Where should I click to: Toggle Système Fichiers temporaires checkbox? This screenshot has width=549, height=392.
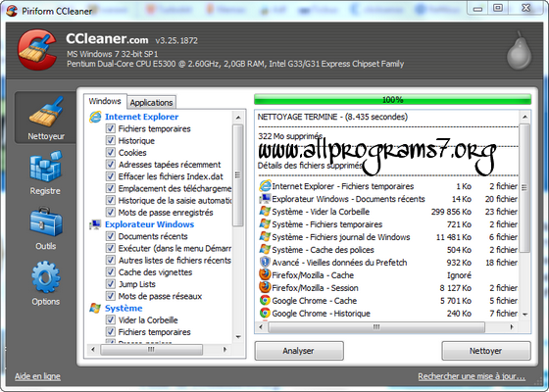(x=110, y=332)
